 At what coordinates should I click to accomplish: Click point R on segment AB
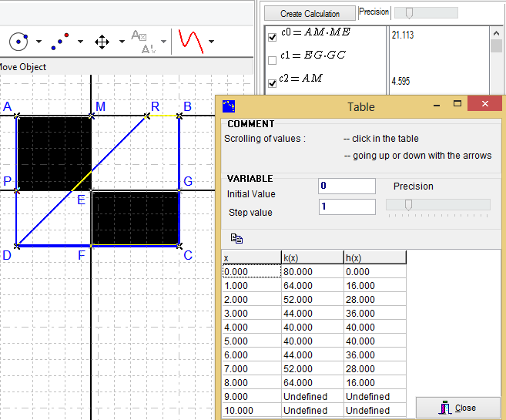coord(147,116)
